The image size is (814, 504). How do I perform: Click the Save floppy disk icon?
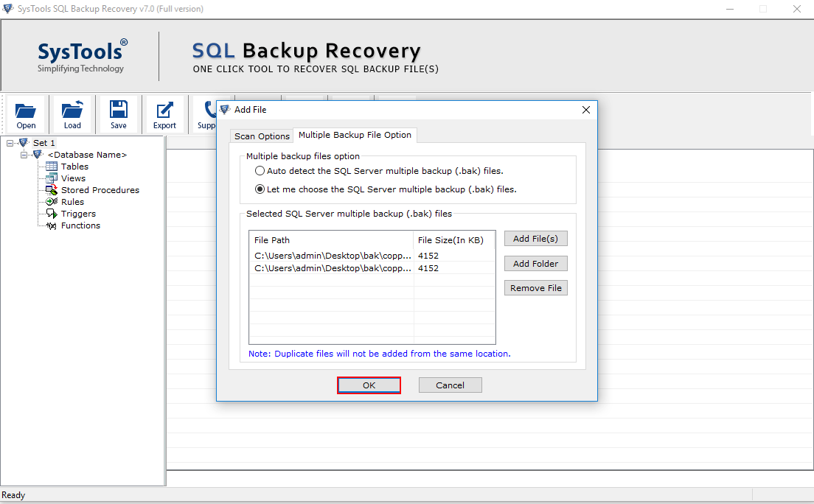point(119,110)
